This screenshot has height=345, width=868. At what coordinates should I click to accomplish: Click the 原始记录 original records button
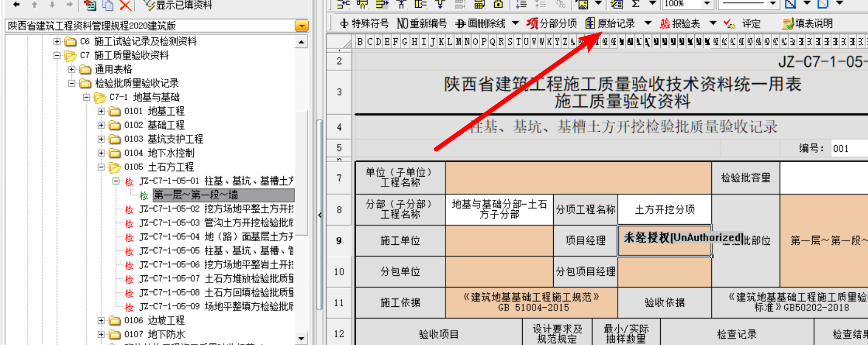[x=611, y=24]
